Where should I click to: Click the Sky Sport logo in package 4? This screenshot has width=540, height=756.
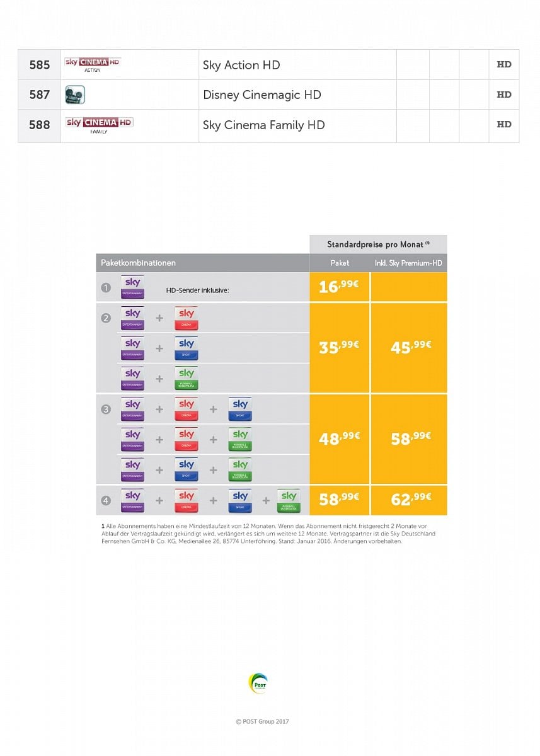pyautogui.click(x=240, y=501)
